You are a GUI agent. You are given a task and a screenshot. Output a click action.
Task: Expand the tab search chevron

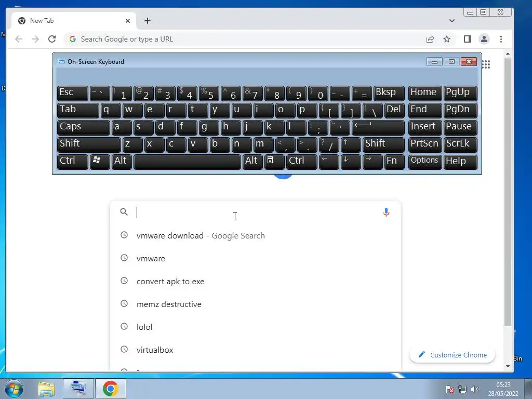click(452, 21)
